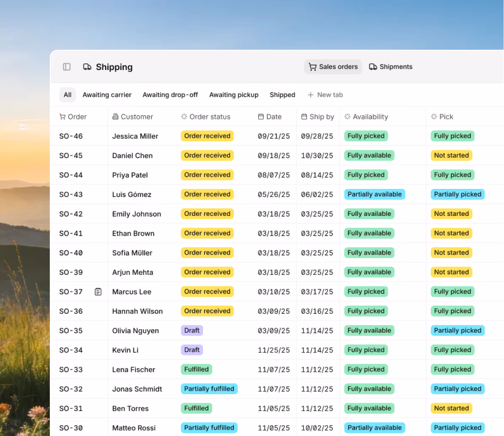Click ship by date 10/30/25
The image size is (504, 436).
[317, 156]
